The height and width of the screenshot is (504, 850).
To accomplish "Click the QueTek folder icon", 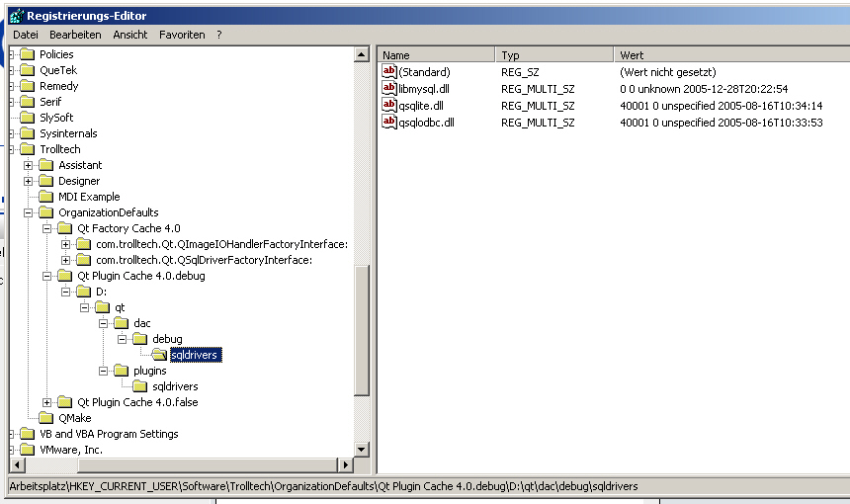I will pos(27,70).
